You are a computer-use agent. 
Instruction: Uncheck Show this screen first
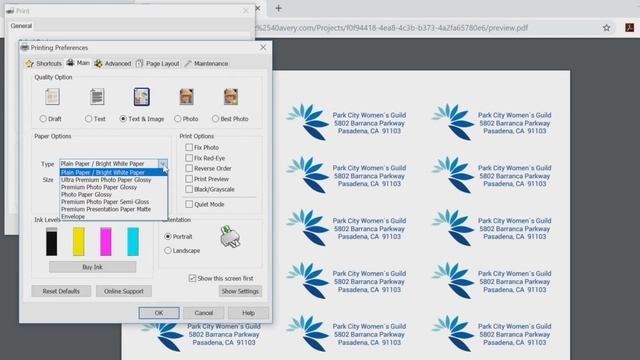point(192,278)
